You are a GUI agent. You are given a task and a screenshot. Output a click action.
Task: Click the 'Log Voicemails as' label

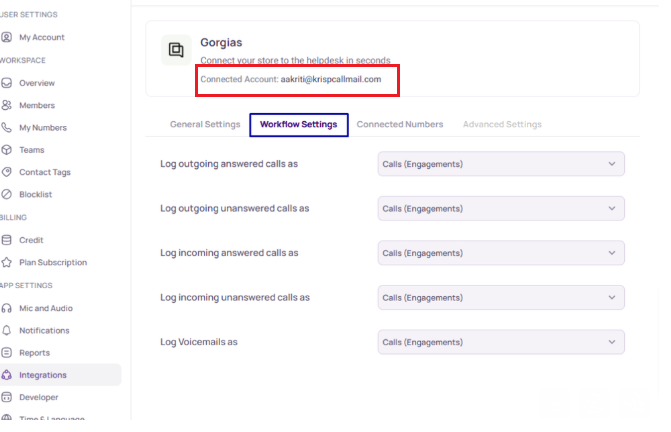[199, 342]
